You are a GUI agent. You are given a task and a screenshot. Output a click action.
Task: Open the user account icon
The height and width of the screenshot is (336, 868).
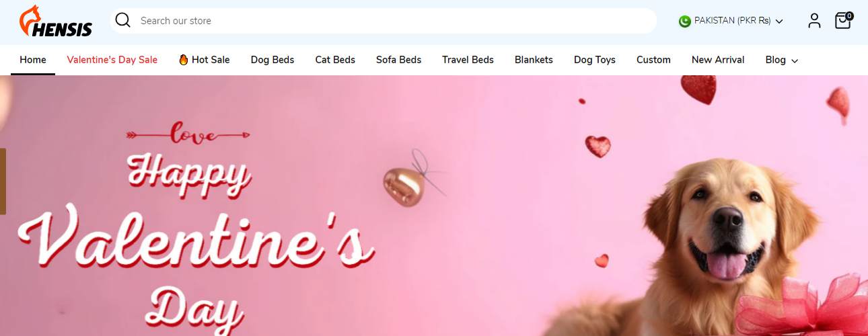pyautogui.click(x=814, y=21)
